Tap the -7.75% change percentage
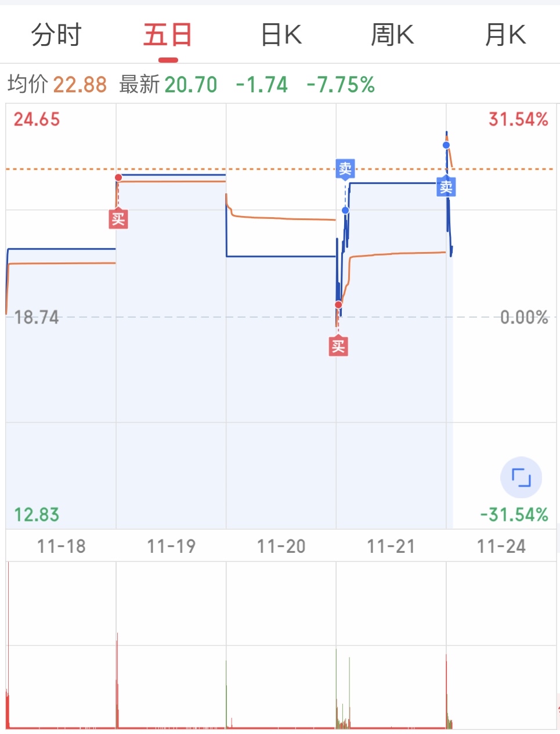This screenshot has width=560, height=734. click(341, 85)
